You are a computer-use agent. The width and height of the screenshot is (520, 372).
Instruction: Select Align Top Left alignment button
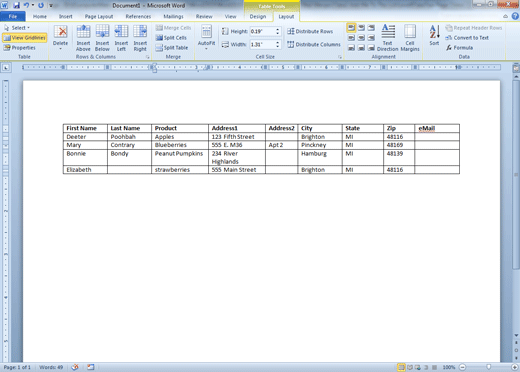[351, 28]
